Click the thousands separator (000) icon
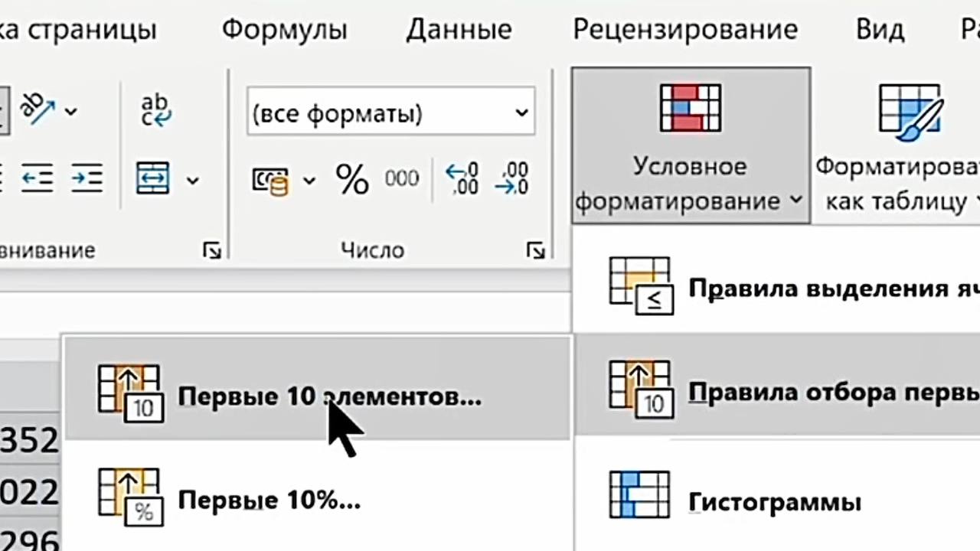The width and height of the screenshot is (980, 551). pyautogui.click(x=402, y=179)
